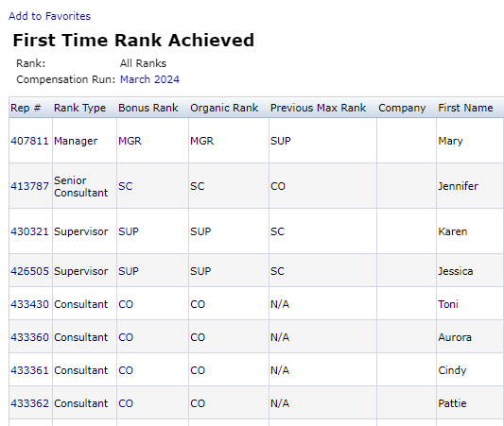
Task: Click the Add to Favorites link
Action: tap(49, 16)
